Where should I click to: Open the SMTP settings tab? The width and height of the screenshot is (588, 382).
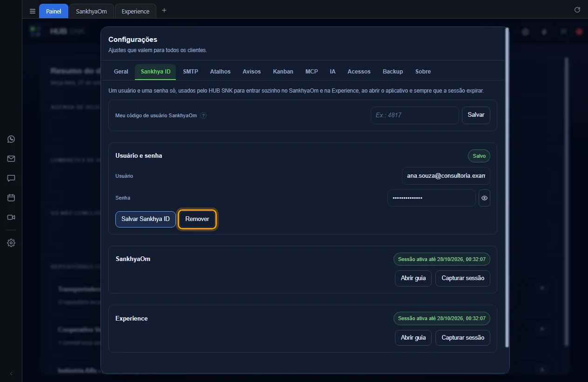(x=190, y=72)
